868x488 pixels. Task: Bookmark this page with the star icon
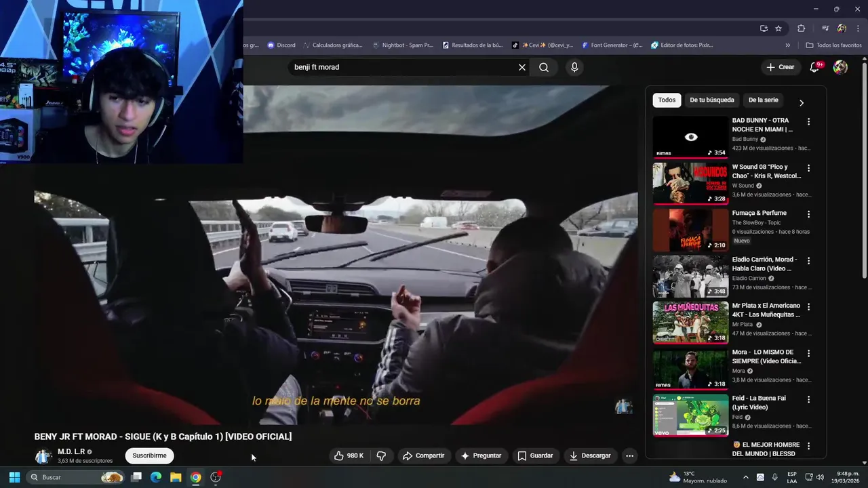pos(778,28)
